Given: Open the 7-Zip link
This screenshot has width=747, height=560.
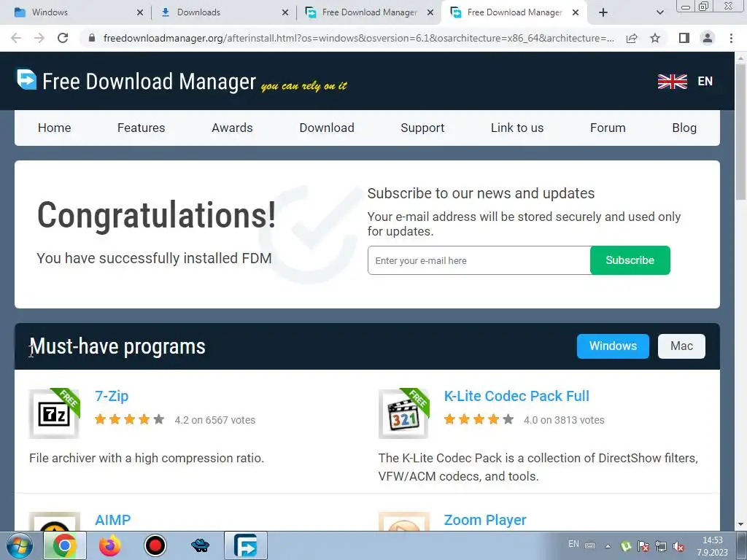Looking at the screenshot, I should [x=112, y=396].
